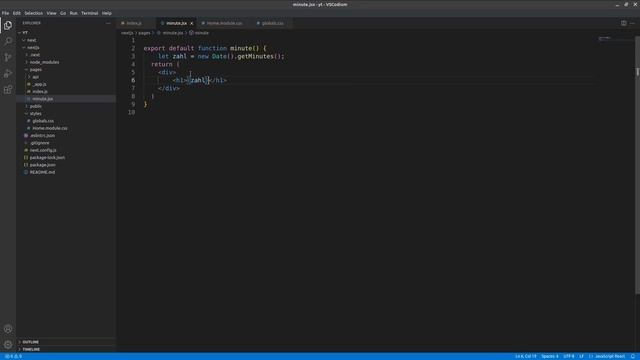
Task: Click the pages breadcrumb segment
Action: [x=144, y=33]
